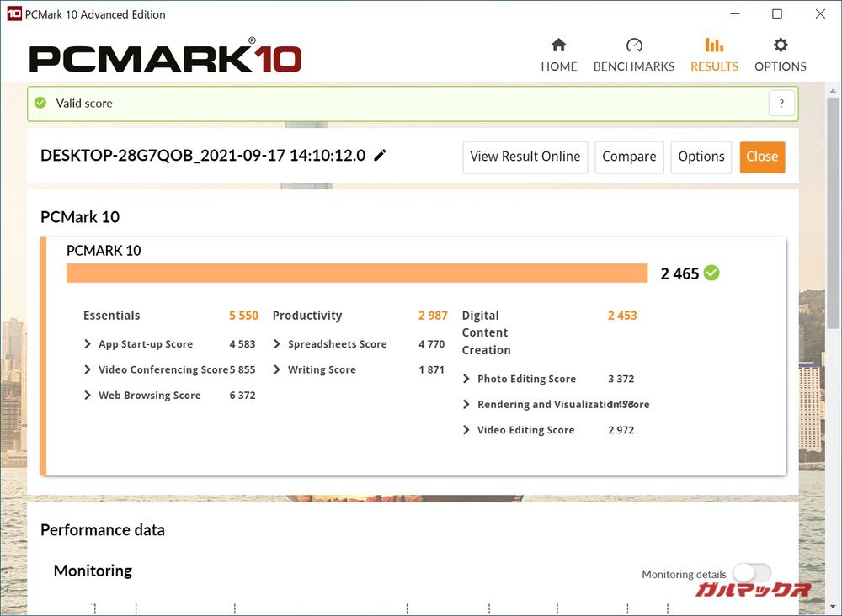Screen dimensions: 842x616
Task: Expand Video Conferencing Score details
Action: click(88, 369)
